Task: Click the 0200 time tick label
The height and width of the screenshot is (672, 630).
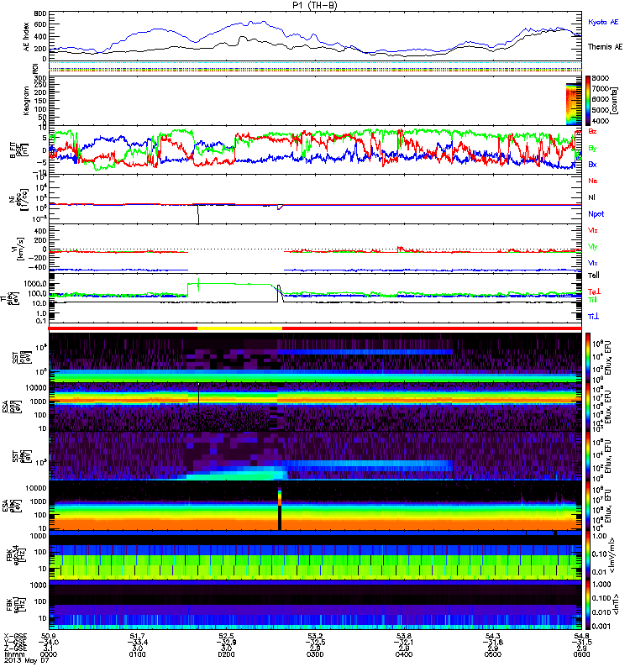Action: (x=226, y=654)
